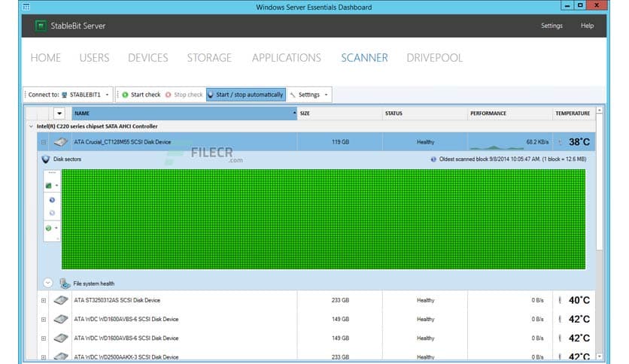The width and height of the screenshot is (629, 364).
Task: Switch to the USERS tab
Action: (94, 58)
